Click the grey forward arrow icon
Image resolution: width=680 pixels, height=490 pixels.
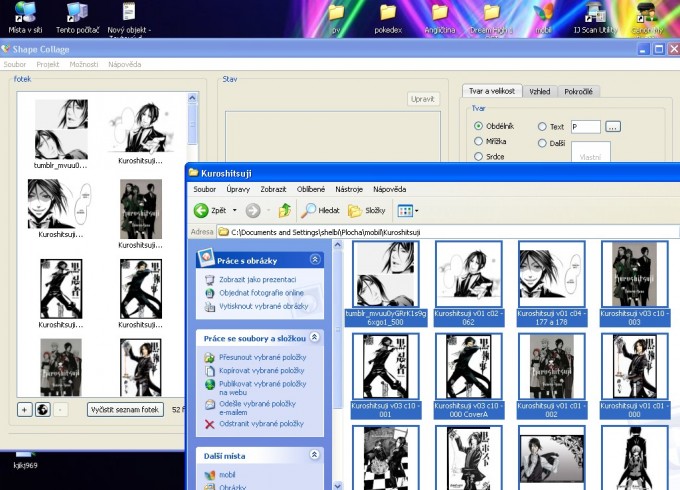(x=253, y=211)
